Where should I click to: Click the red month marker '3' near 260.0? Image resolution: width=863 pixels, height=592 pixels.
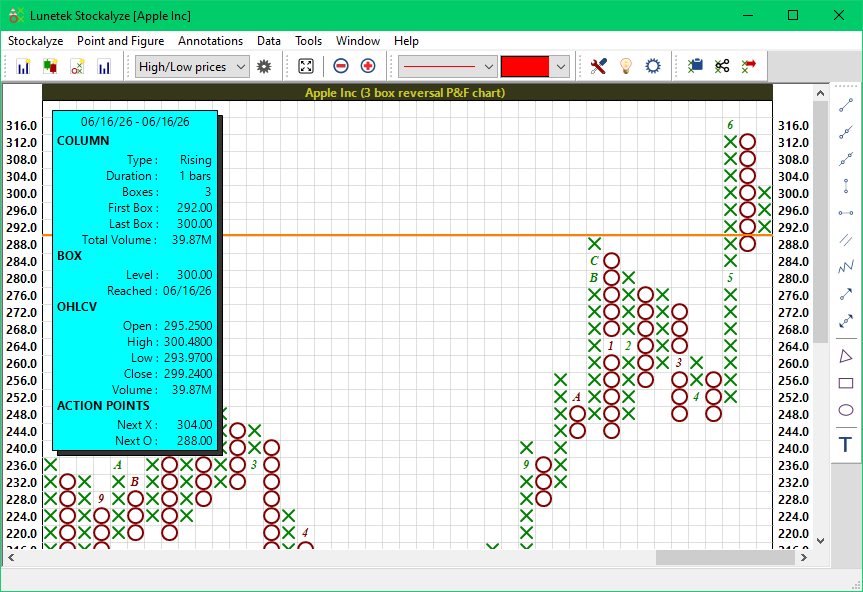click(x=679, y=363)
